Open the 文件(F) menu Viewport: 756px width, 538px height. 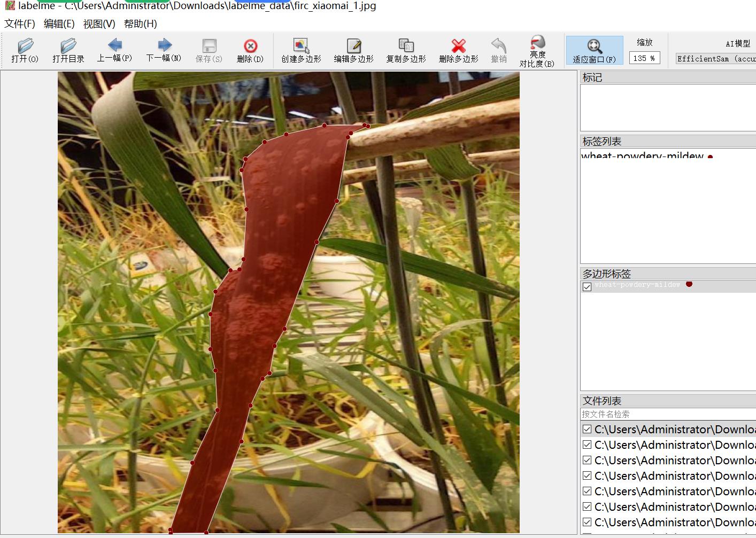coord(20,24)
